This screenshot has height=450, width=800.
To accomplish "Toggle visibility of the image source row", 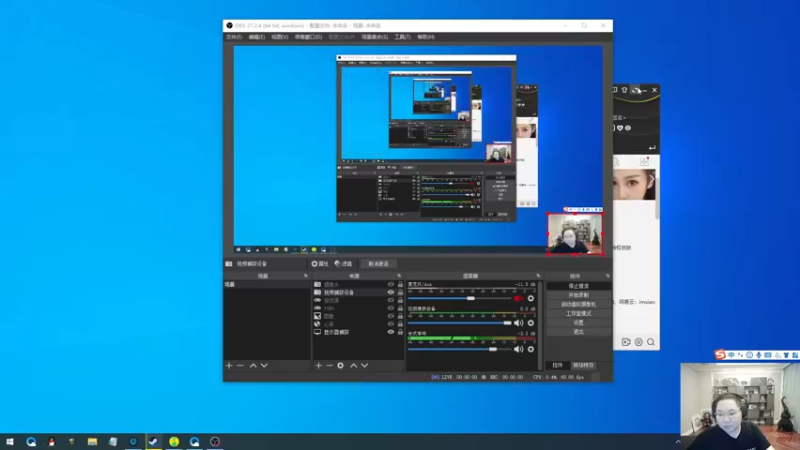I will tap(391, 316).
